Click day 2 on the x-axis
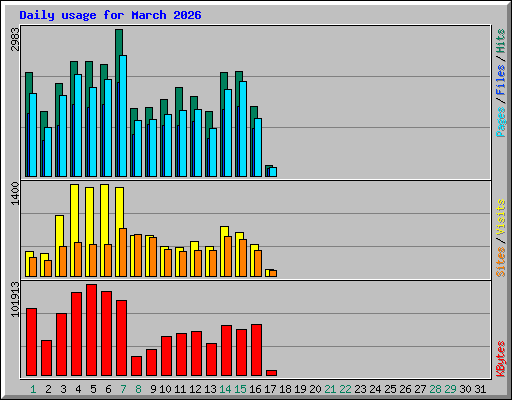 coord(48,389)
